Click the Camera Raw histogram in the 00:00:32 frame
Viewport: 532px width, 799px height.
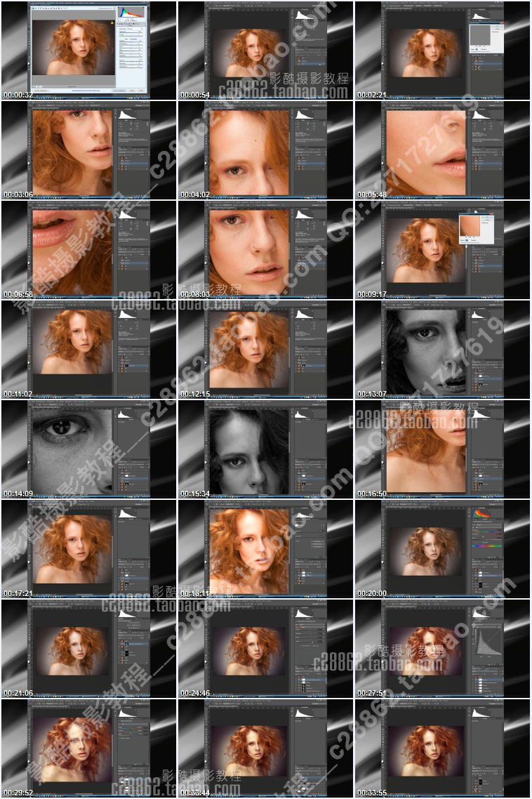point(131,12)
